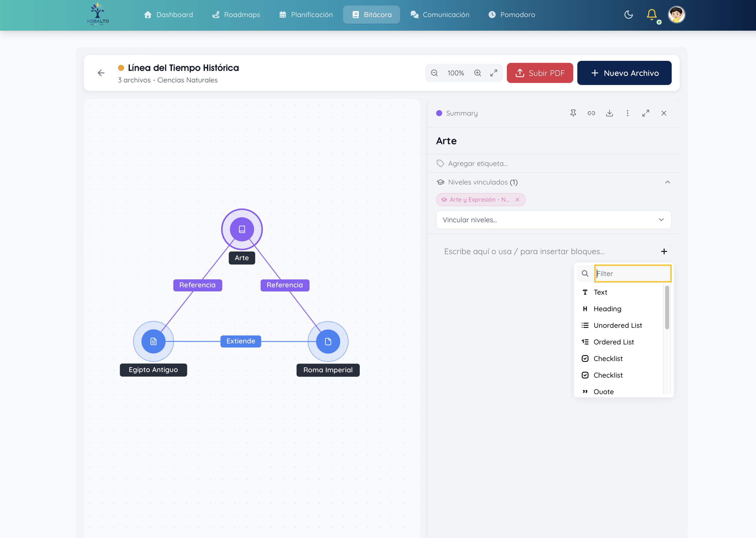Click the copy link icon in Summary header

point(591,113)
